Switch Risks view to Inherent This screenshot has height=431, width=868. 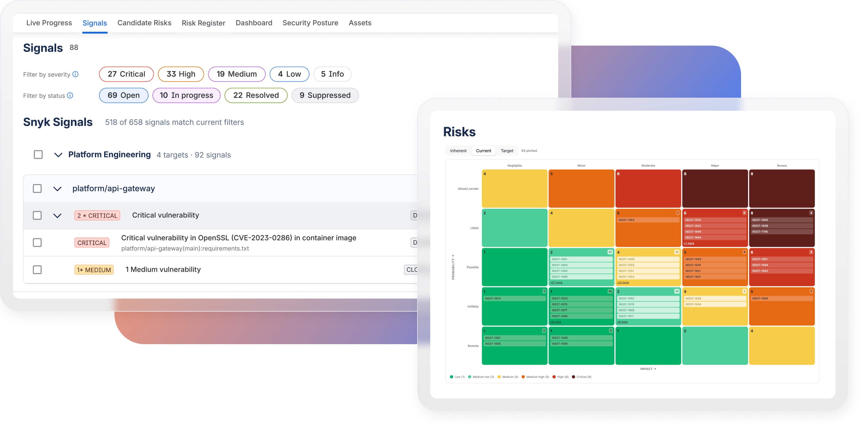[x=458, y=151]
